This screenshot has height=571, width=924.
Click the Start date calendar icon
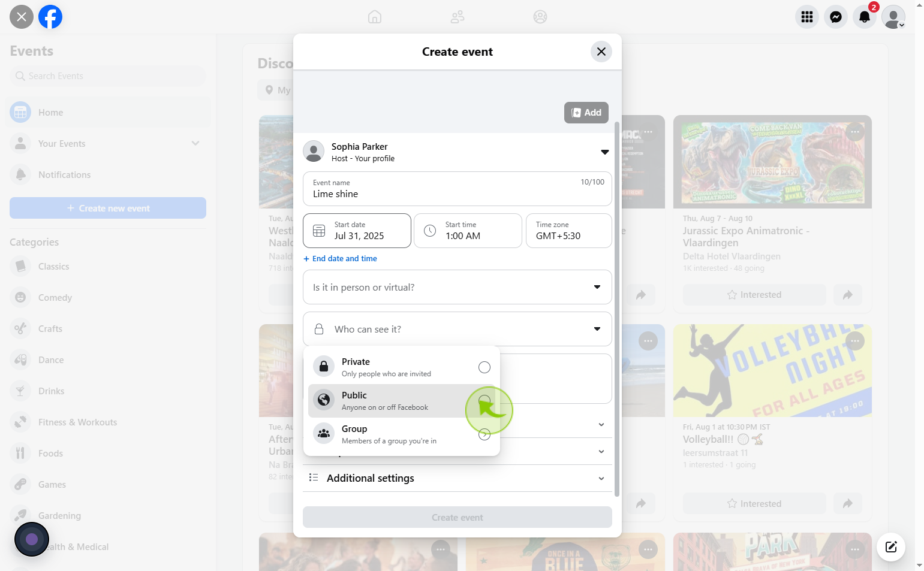[319, 231]
